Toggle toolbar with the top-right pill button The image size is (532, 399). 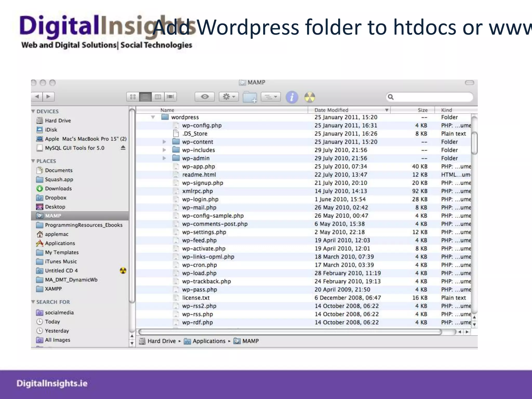point(469,83)
